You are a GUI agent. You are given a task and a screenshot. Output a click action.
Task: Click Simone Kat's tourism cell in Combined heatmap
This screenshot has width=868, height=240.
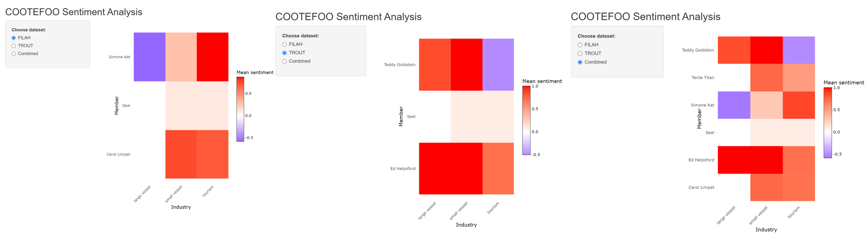799,105
